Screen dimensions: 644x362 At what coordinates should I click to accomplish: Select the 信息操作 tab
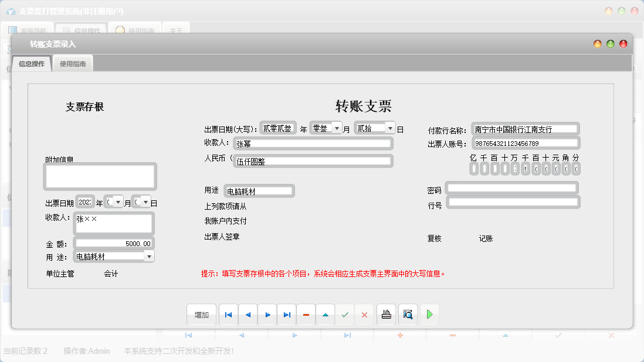pyautogui.click(x=32, y=63)
